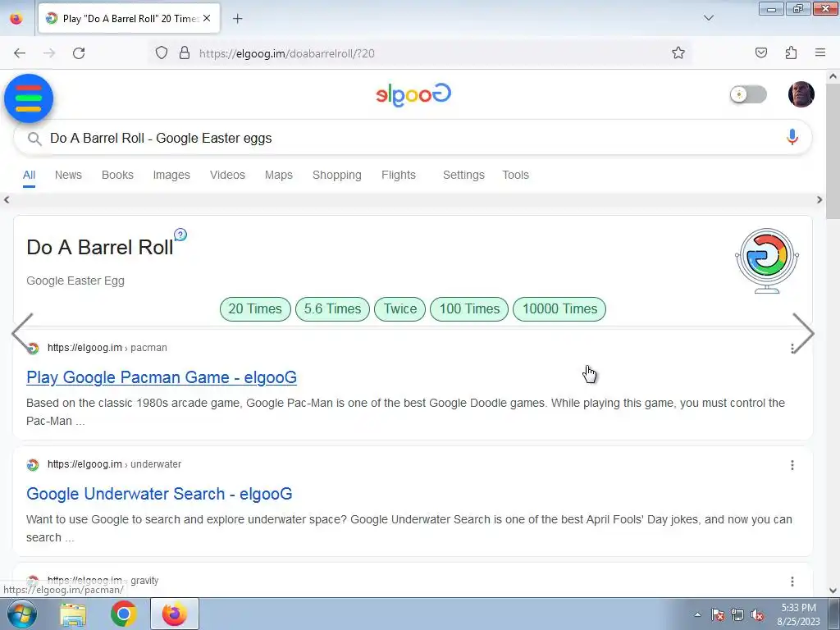Switch to the Videos tab

[227, 176]
